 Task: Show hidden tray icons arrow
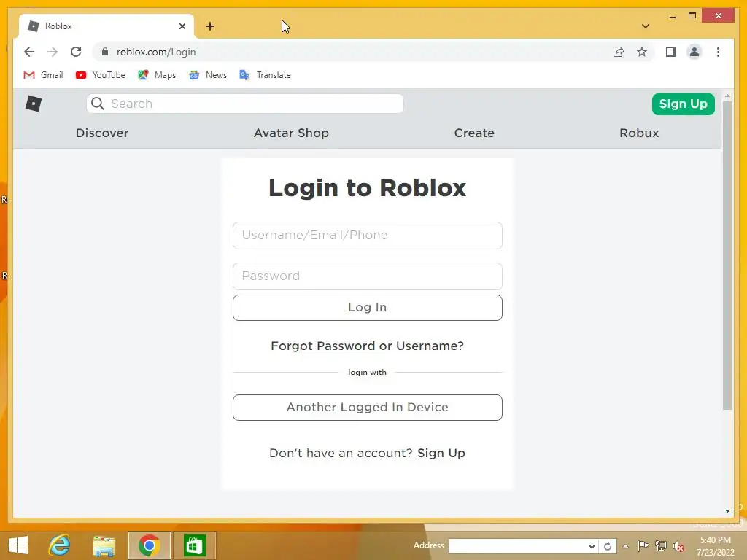pyautogui.click(x=625, y=546)
